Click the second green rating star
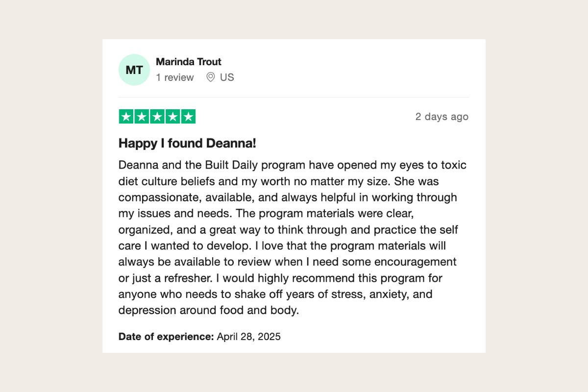 coord(142,117)
